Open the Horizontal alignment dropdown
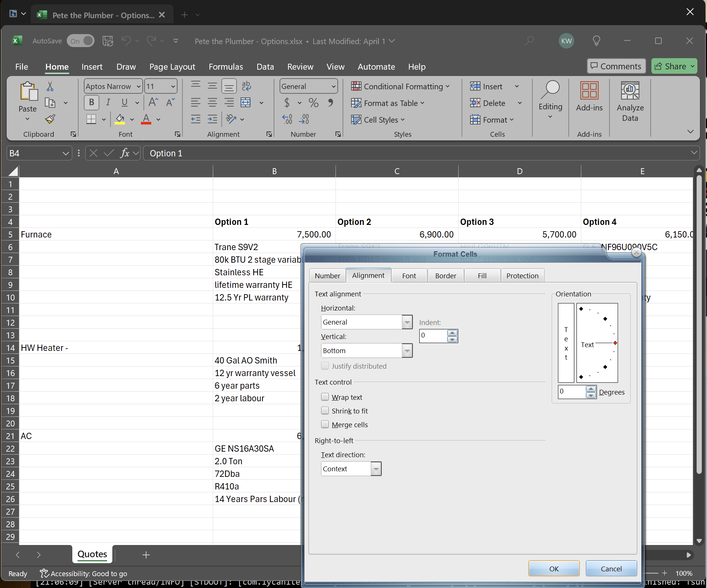707x588 pixels. (x=407, y=322)
